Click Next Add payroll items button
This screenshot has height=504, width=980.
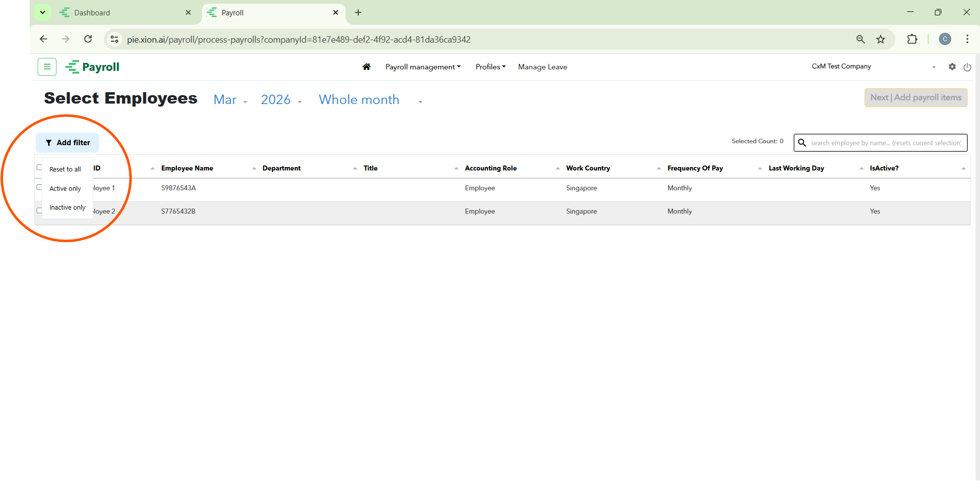915,98
